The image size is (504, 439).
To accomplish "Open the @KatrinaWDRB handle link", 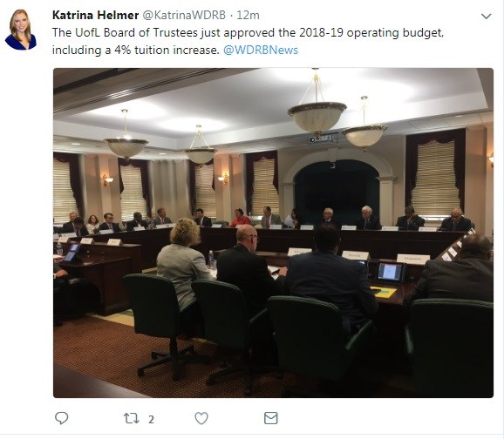I will (184, 15).
